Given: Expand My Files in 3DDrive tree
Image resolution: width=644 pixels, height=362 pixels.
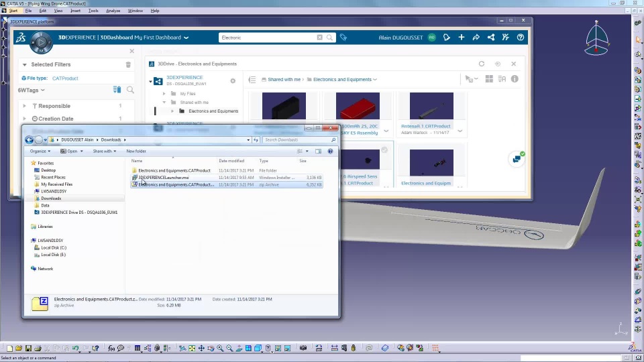Looking at the screenshot, I should pos(164,94).
